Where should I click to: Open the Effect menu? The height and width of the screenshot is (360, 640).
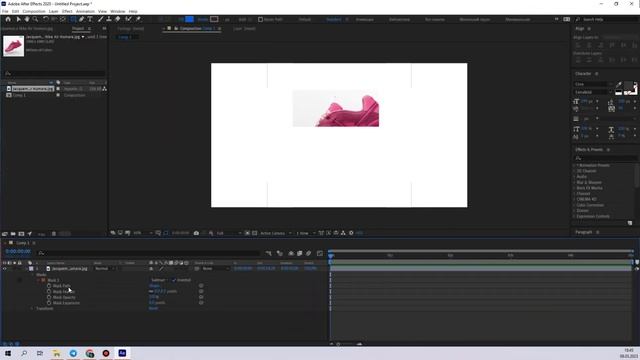tap(67, 11)
